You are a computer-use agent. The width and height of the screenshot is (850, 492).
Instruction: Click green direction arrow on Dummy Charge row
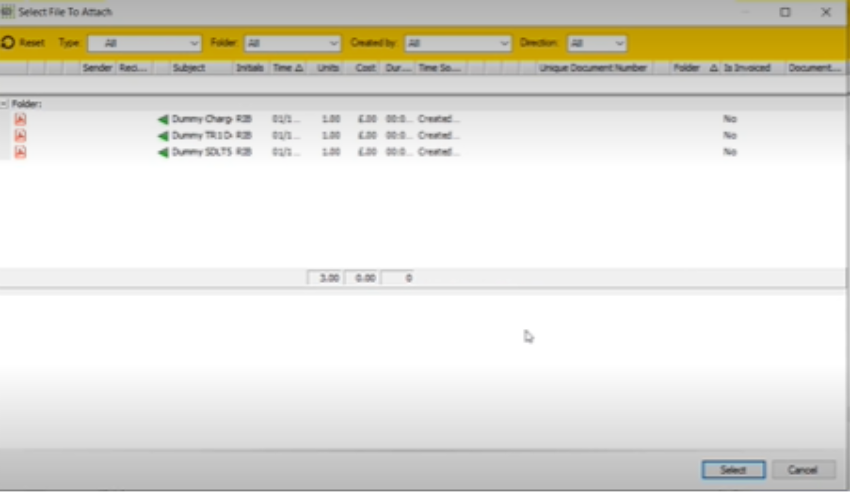pos(163,119)
